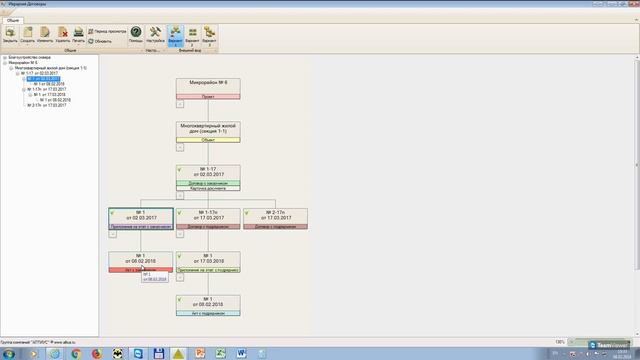640x360 pixels.
Task: Click the Изменить edit icon
Action: (x=45, y=35)
